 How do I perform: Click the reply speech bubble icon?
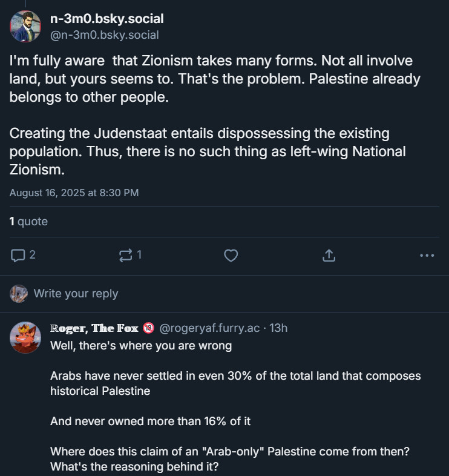click(18, 256)
